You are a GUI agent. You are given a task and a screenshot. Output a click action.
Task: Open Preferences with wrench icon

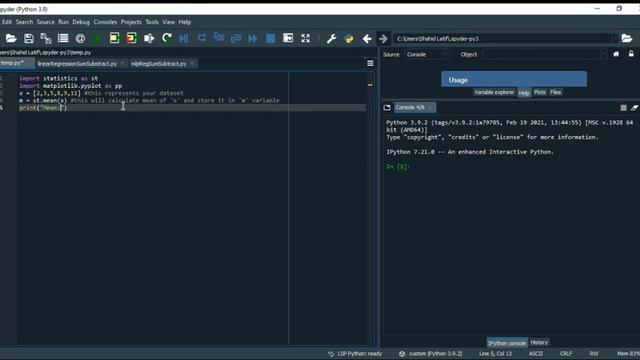[x=331, y=38]
